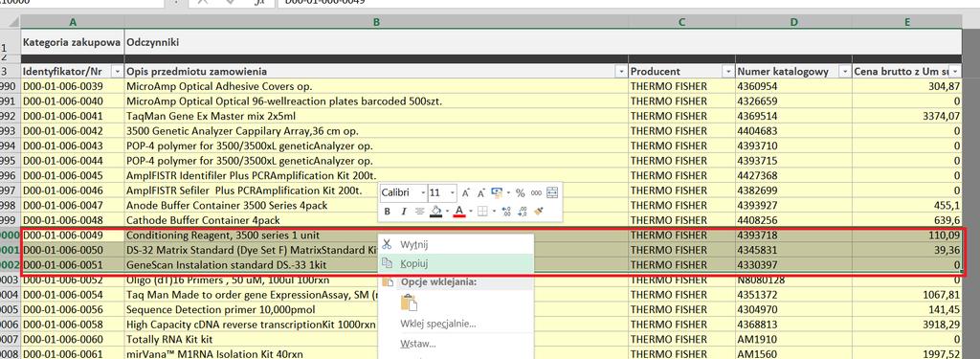Select column B header
The image size is (980, 359).
point(376,22)
